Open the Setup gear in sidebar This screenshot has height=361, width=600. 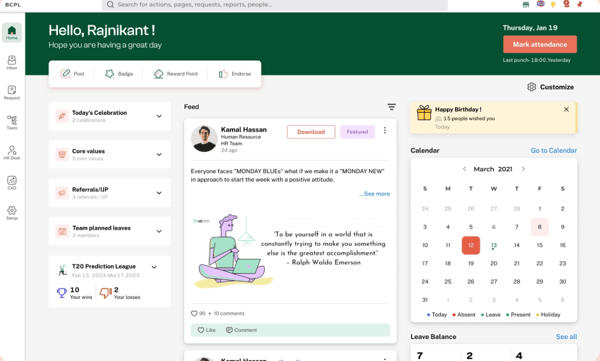[12, 212]
